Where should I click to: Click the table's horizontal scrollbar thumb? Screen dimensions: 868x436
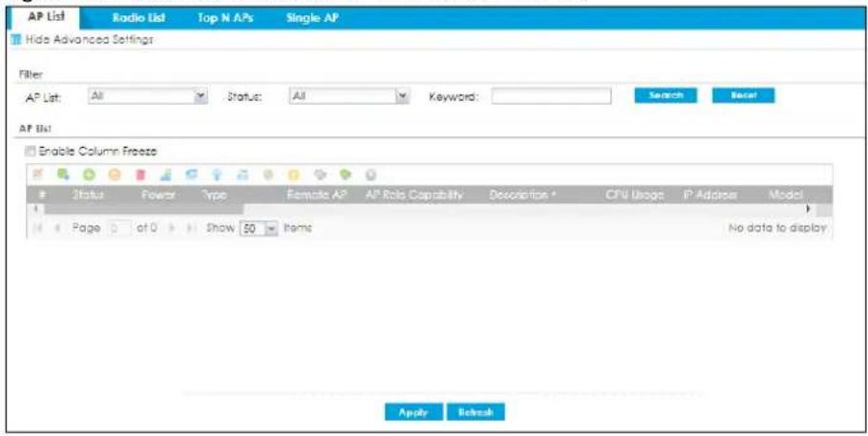coord(143,209)
